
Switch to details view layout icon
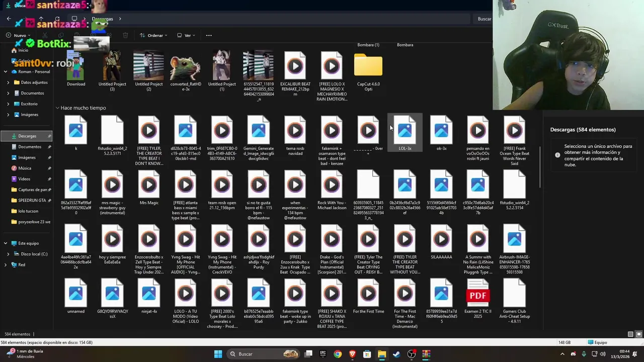[x=630, y=334]
